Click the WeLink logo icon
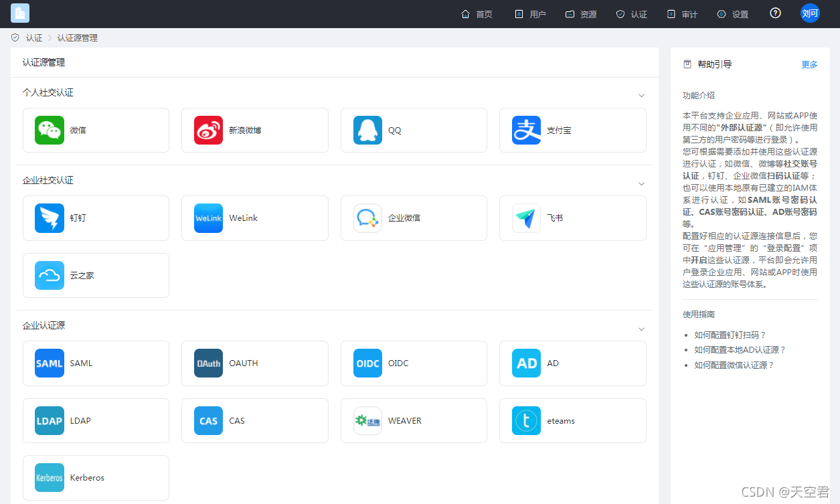Screen dimensions: 840x504 (x=208, y=218)
